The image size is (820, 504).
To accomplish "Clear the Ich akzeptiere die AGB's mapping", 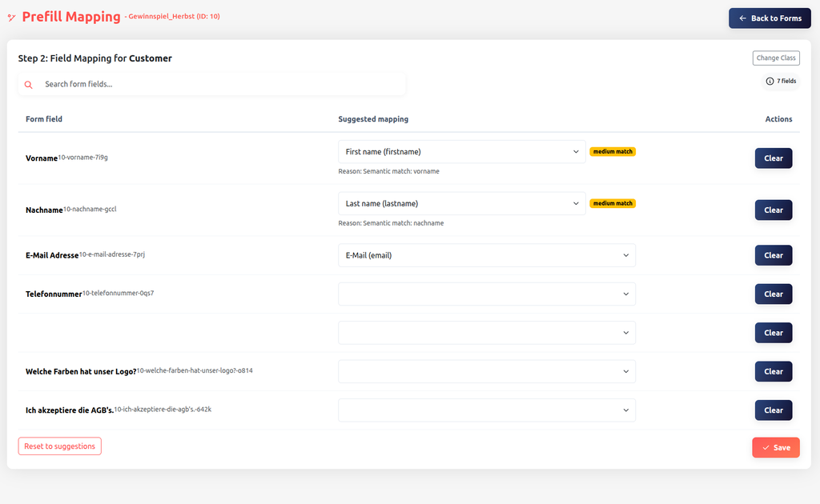I will (774, 410).
